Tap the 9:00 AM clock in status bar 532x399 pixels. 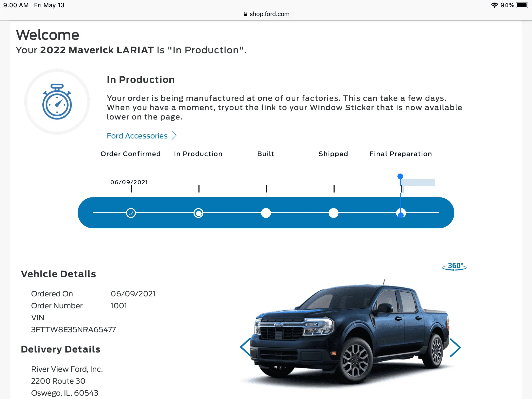[16, 5]
